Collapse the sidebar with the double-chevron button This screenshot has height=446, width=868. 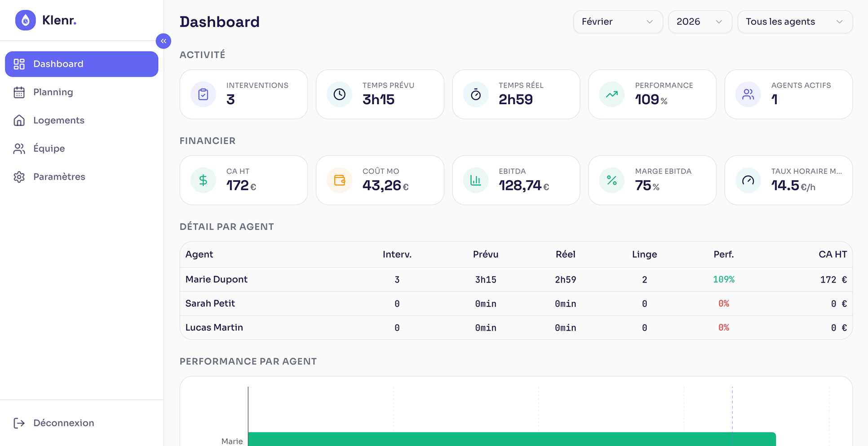(163, 41)
